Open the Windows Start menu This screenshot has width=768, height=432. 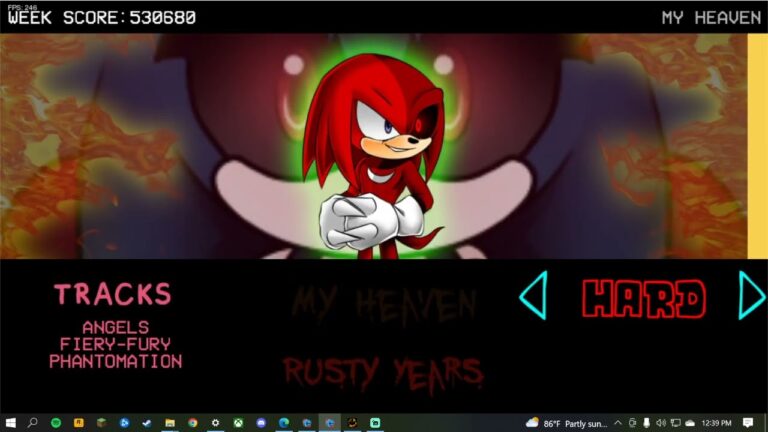pyautogui.click(x=10, y=423)
